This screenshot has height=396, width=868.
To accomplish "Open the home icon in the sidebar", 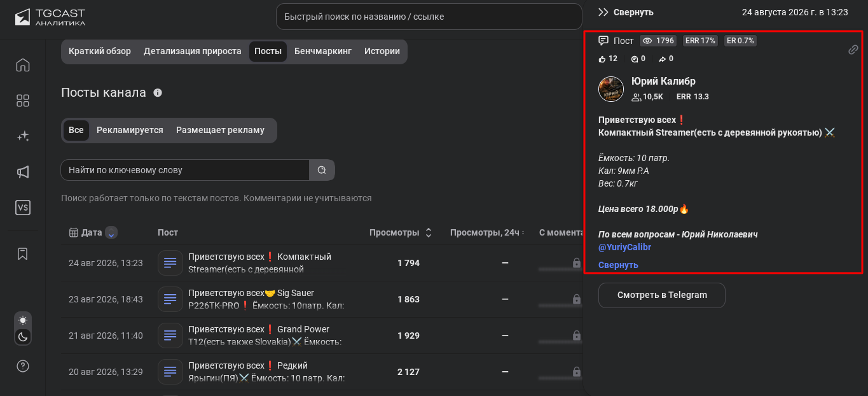I will tap(23, 65).
